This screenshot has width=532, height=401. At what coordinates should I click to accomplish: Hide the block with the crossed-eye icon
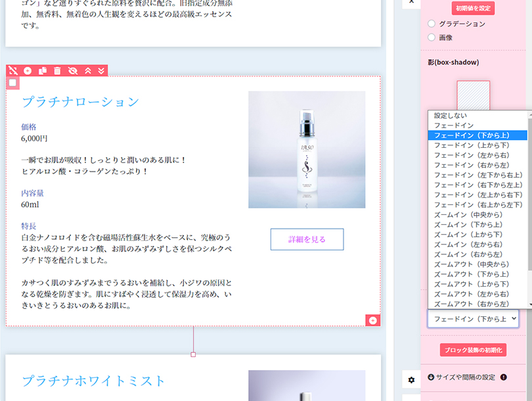(x=73, y=70)
